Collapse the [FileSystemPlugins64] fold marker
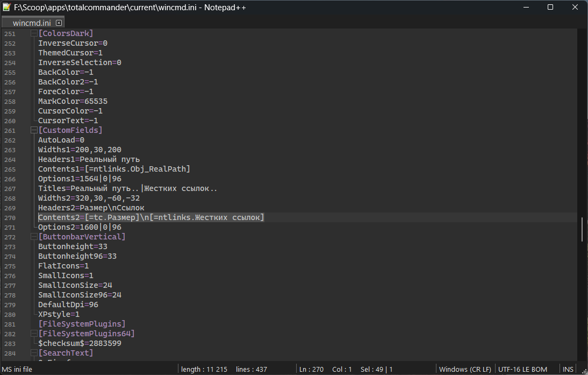The height and width of the screenshot is (375, 588). tap(33, 334)
